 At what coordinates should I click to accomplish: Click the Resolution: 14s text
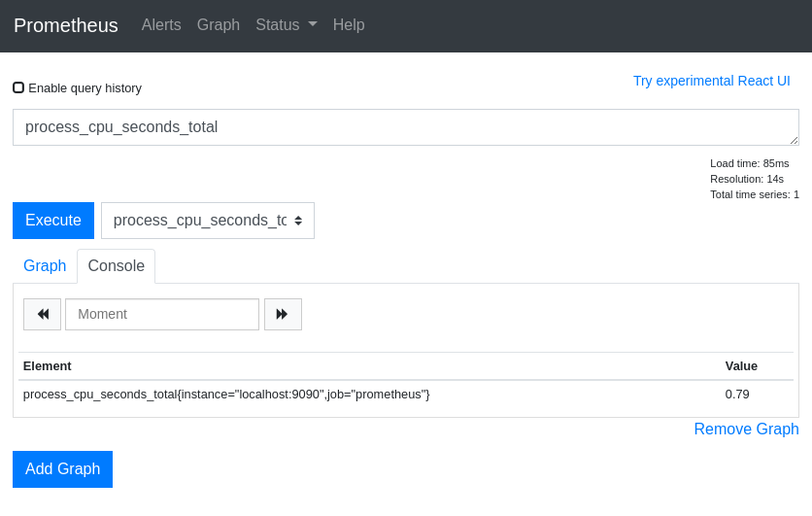(x=747, y=179)
